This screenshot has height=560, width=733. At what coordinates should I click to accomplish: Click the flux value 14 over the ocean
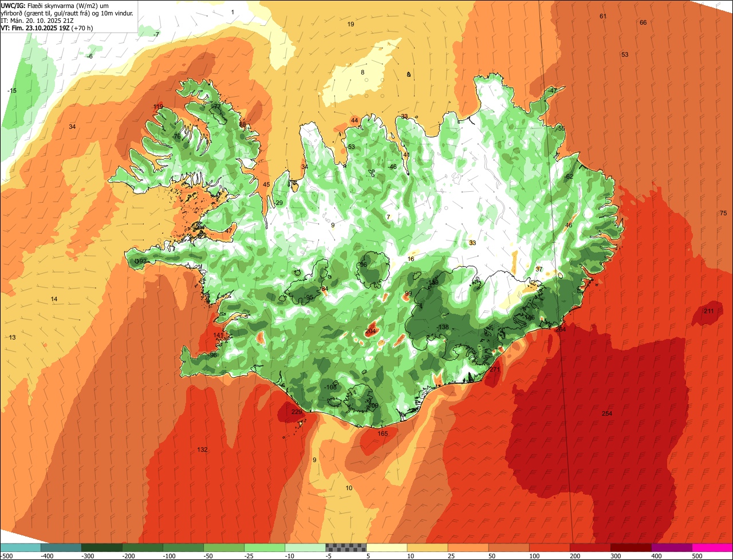coord(54,299)
